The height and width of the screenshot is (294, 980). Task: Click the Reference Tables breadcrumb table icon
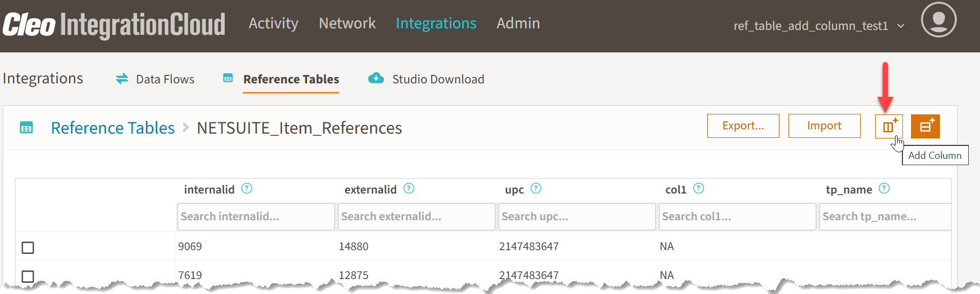point(26,128)
